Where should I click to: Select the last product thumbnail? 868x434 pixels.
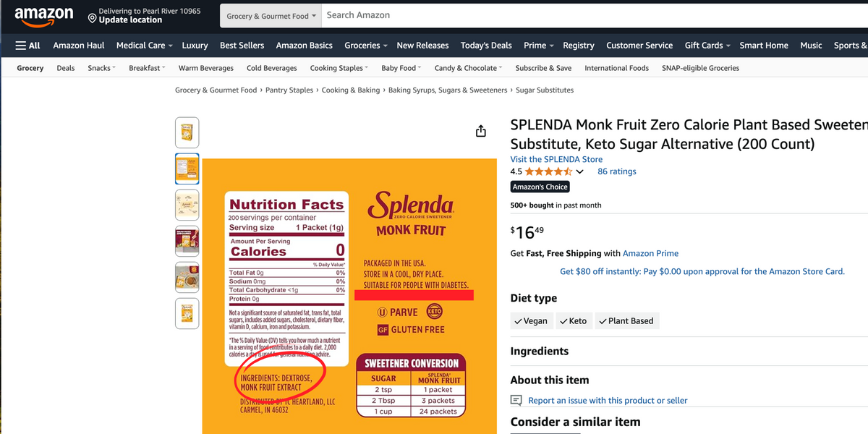click(x=187, y=313)
